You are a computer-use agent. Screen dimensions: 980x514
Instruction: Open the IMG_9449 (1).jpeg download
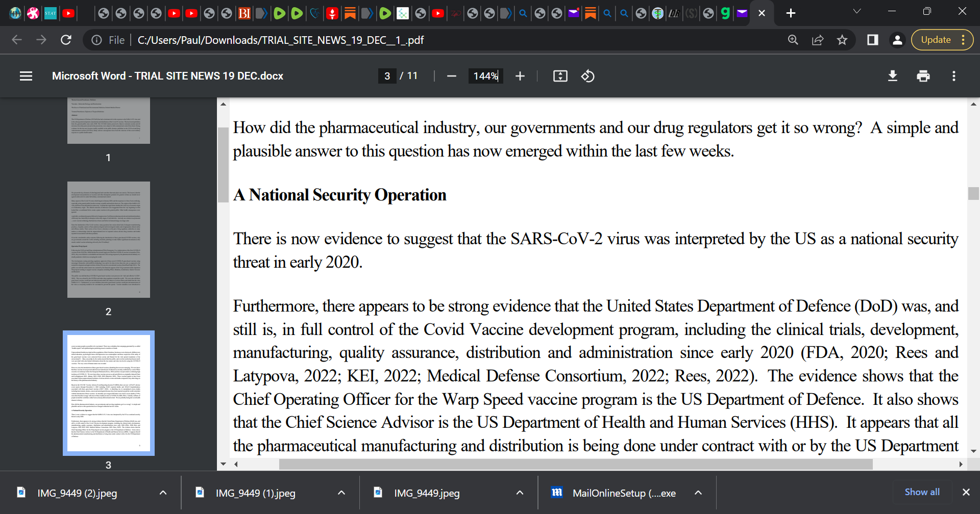[x=255, y=493]
